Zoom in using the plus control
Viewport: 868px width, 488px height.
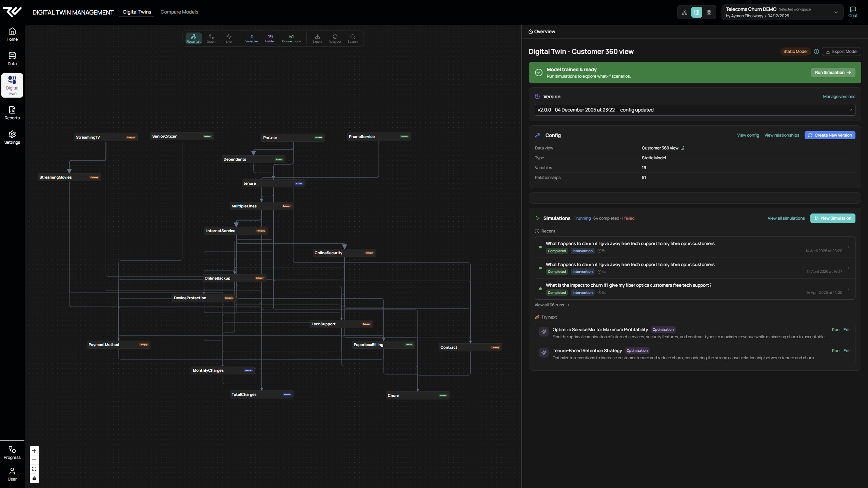(x=34, y=451)
